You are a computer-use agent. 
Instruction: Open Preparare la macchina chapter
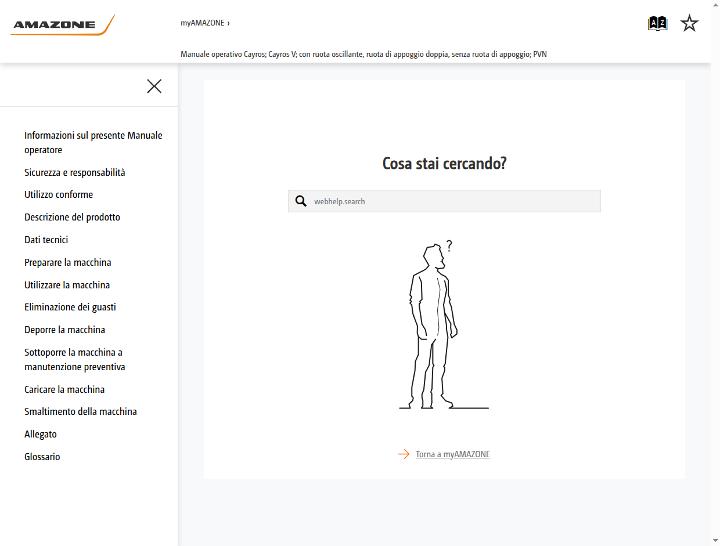pyautogui.click(x=68, y=262)
